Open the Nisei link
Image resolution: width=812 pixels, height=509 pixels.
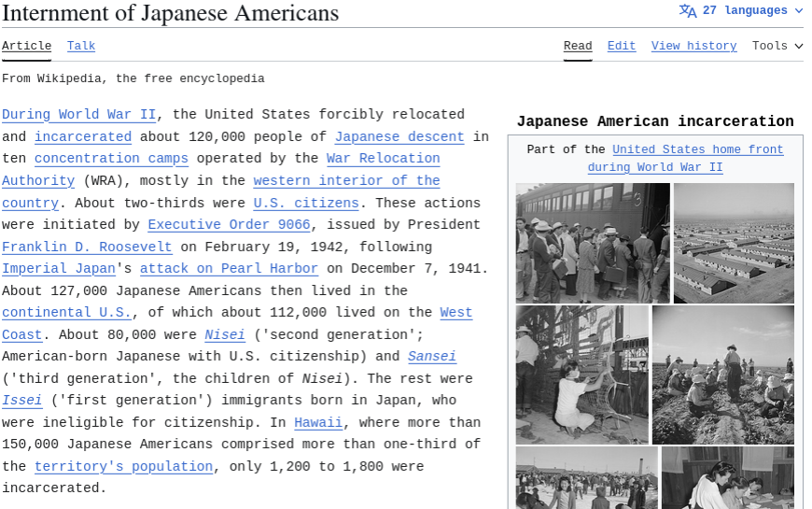[x=224, y=335]
